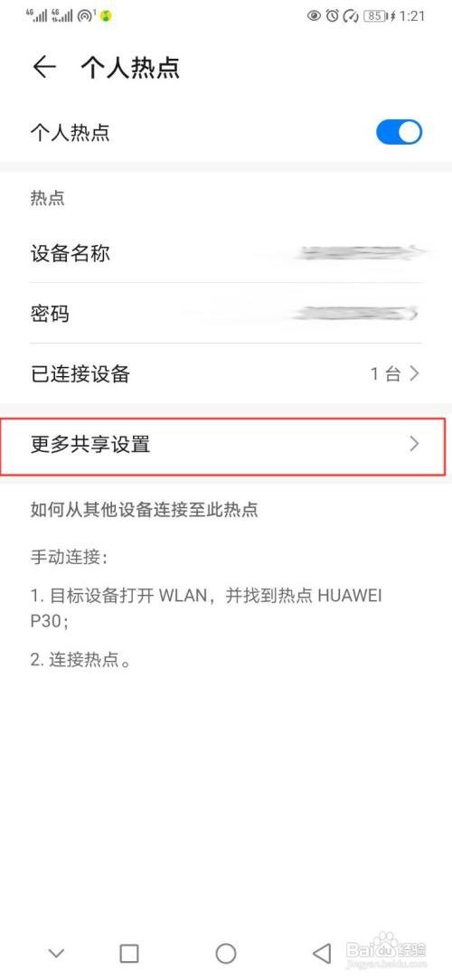Viewport: 452px width, 980px height.
Task: Tap the 1 台 connected count
Action: [x=385, y=373]
